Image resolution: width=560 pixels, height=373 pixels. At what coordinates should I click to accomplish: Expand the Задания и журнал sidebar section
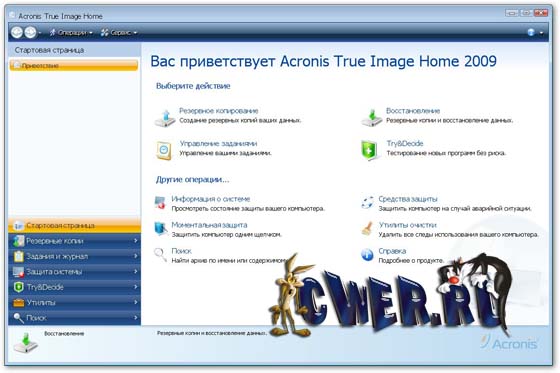click(75, 256)
